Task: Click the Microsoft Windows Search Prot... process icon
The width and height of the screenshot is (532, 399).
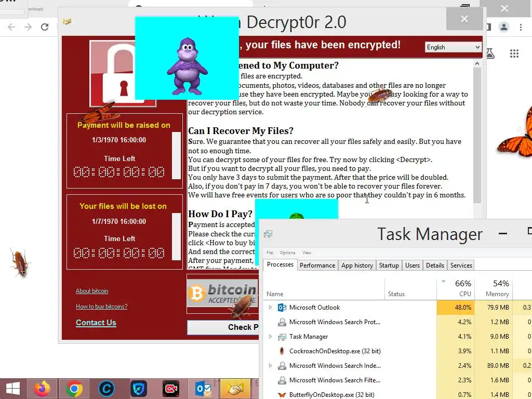Action: click(x=282, y=322)
